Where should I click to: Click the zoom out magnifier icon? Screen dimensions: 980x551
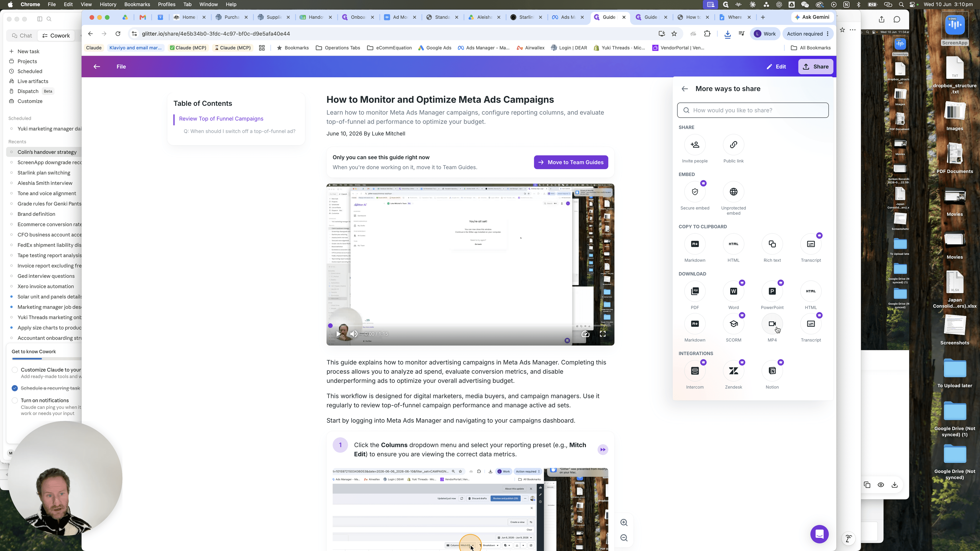pos(624,538)
